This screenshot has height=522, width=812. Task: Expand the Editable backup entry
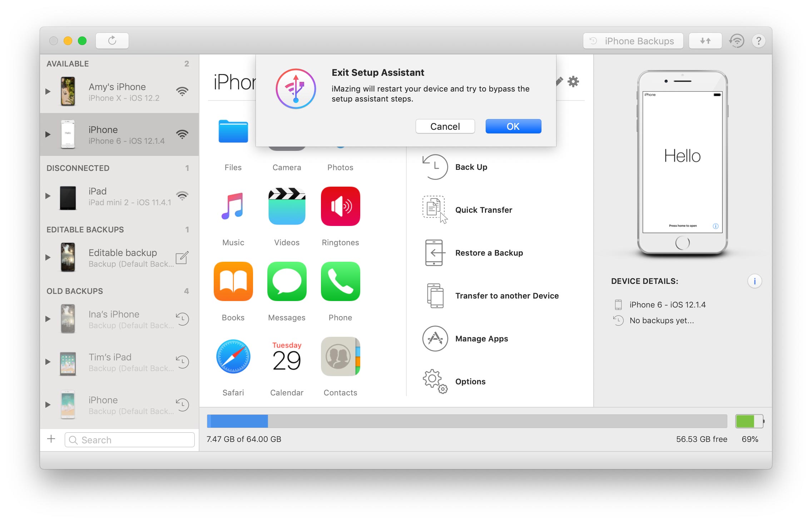(49, 255)
